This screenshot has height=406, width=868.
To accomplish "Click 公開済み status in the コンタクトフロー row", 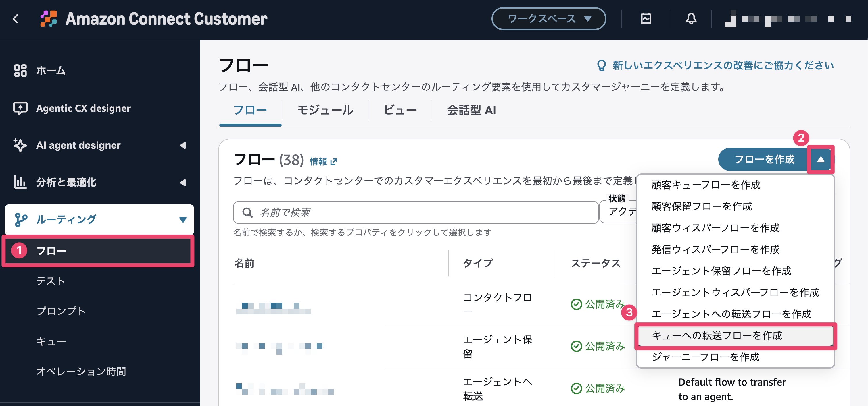I will click(598, 304).
